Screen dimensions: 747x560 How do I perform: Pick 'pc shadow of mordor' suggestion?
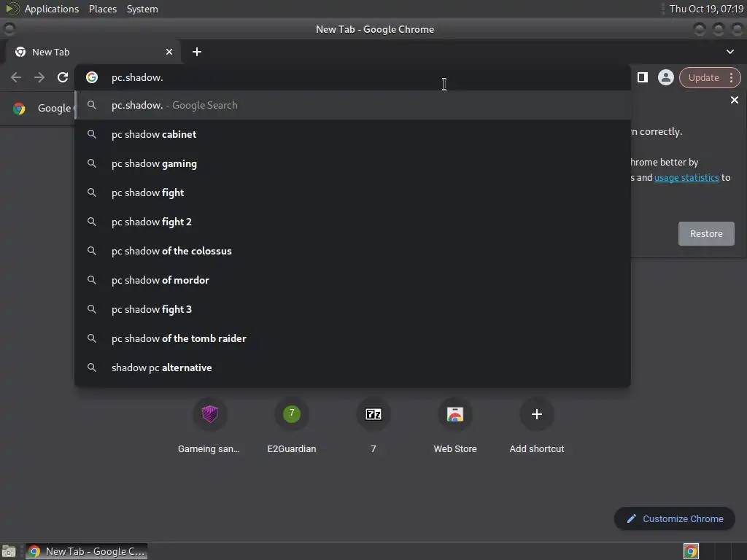click(352, 280)
